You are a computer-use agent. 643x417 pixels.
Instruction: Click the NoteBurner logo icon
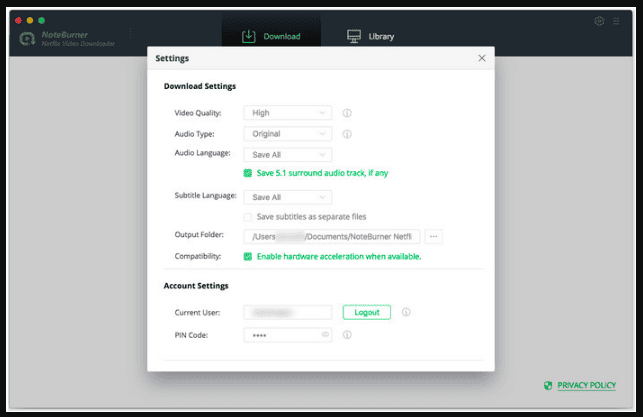click(x=27, y=39)
